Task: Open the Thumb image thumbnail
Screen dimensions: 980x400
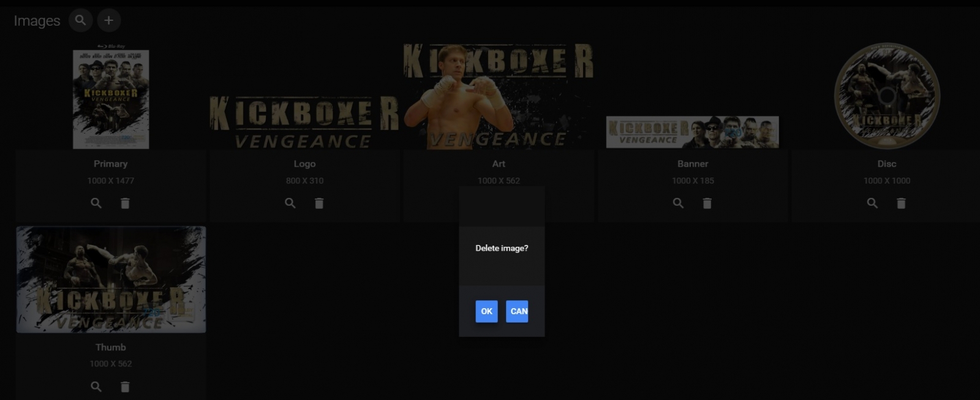Action: pyautogui.click(x=111, y=279)
